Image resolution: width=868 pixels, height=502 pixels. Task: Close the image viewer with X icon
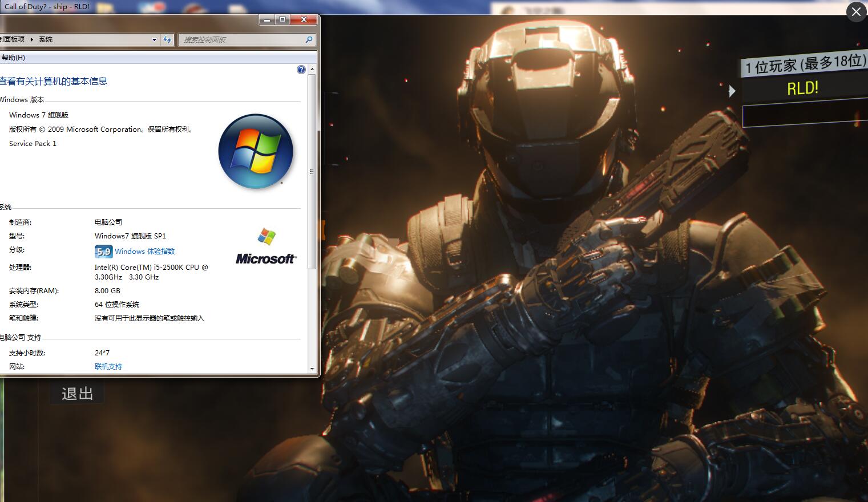click(856, 11)
